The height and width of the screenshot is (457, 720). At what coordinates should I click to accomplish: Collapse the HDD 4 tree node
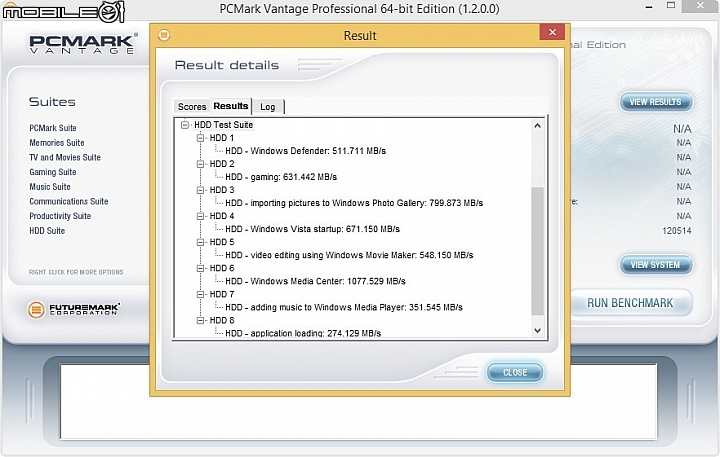200,216
